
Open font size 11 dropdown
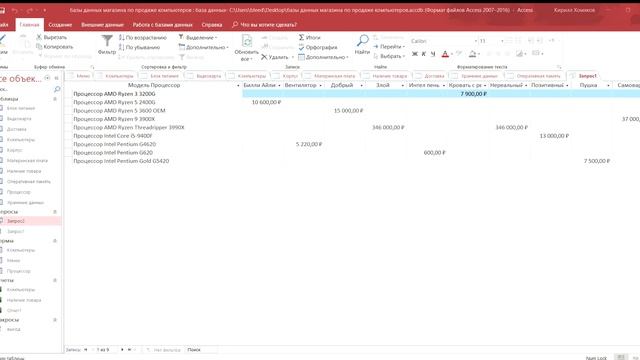click(502, 41)
